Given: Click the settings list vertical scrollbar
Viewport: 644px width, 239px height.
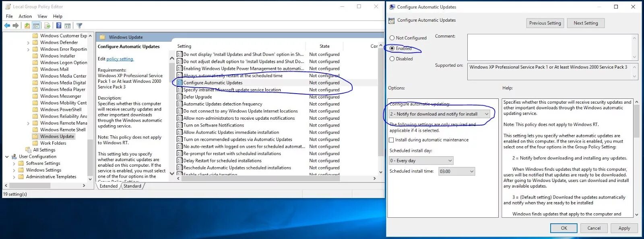Looking at the screenshot, I should 381,109.
